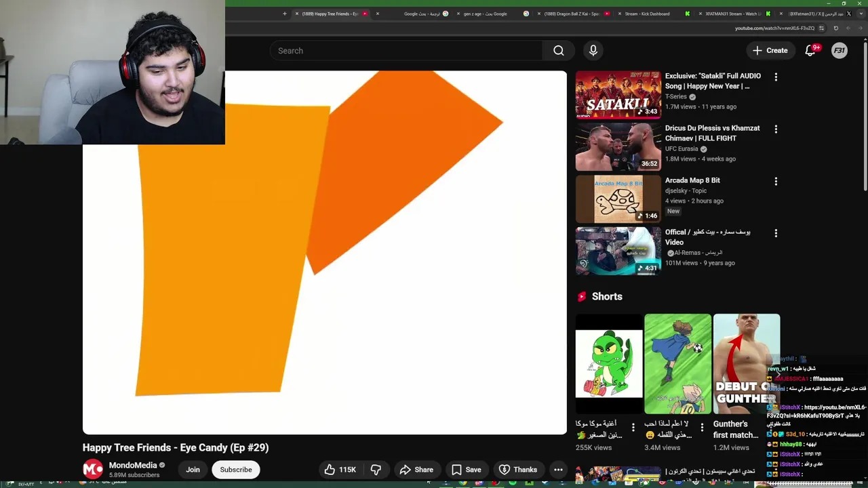This screenshot has width=868, height=488.
Task: Open MondoMedia channel avatar
Action: [x=93, y=469]
